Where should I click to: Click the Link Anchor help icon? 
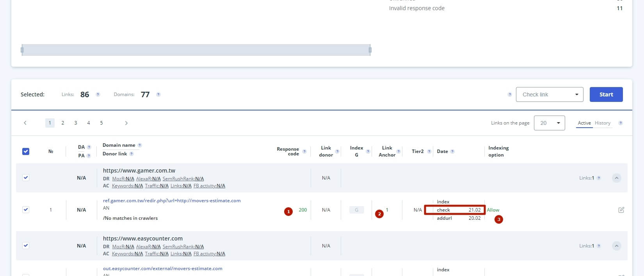pos(398,151)
